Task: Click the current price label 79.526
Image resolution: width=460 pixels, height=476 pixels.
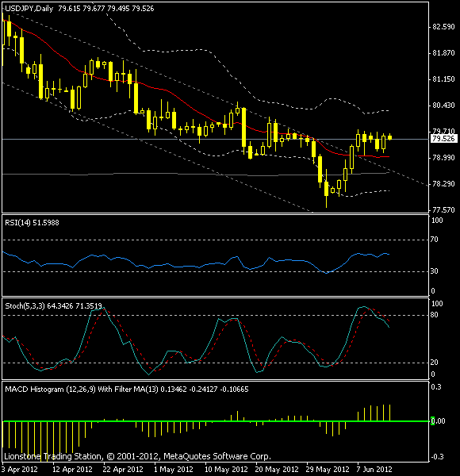Action: click(x=443, y=139)
